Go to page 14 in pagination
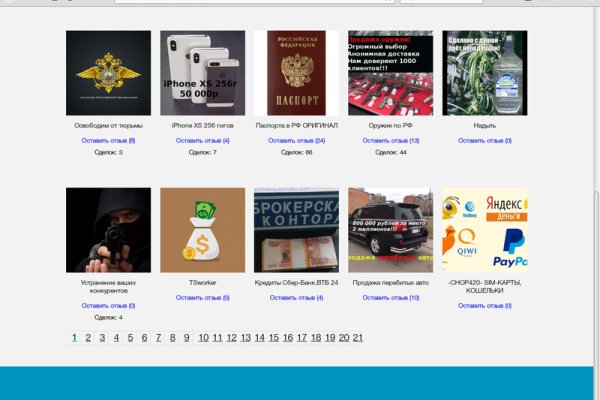The width and height of the screenshot is (600, 400). point(260,338)
